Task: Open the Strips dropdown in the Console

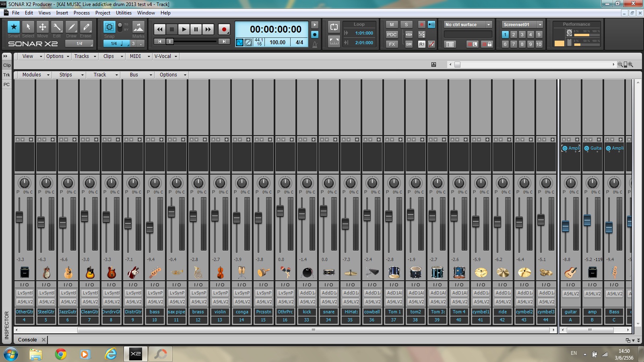Action: (x=69, y=74)
